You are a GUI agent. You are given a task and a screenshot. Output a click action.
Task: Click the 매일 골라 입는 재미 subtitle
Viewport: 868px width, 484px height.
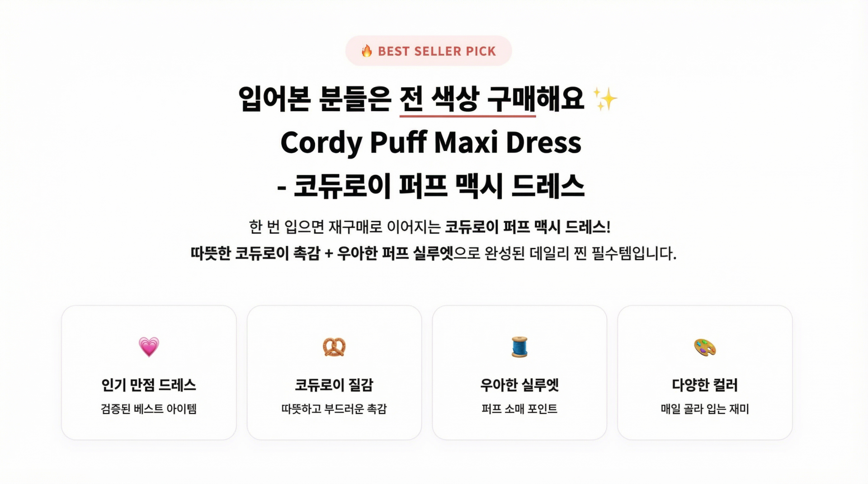tap(705, 409)
